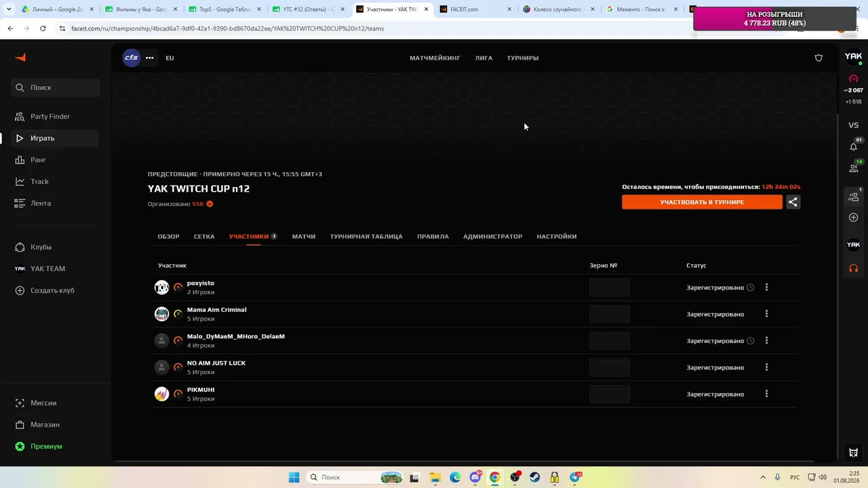
Task: Open Клубы in the sidebar
Action: [x=41, y=247]
